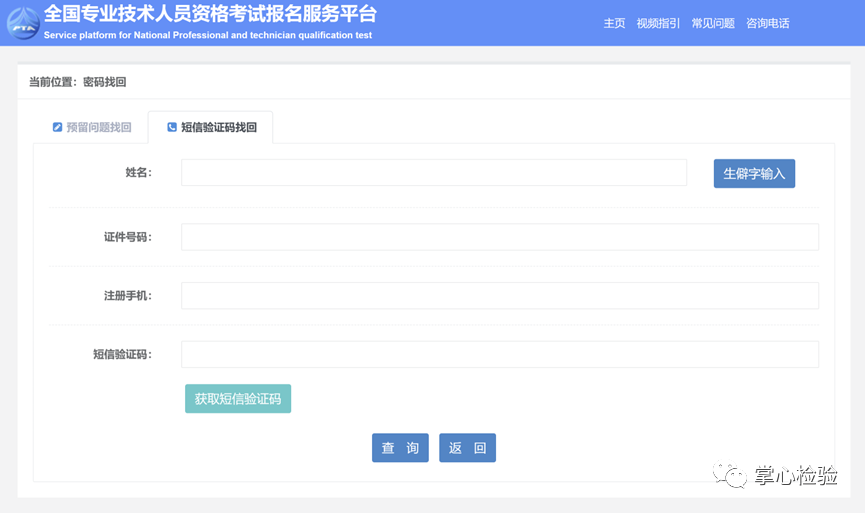
Task: Click the phone icon on 短信验证码找回 tab
Action: point(172,128)
